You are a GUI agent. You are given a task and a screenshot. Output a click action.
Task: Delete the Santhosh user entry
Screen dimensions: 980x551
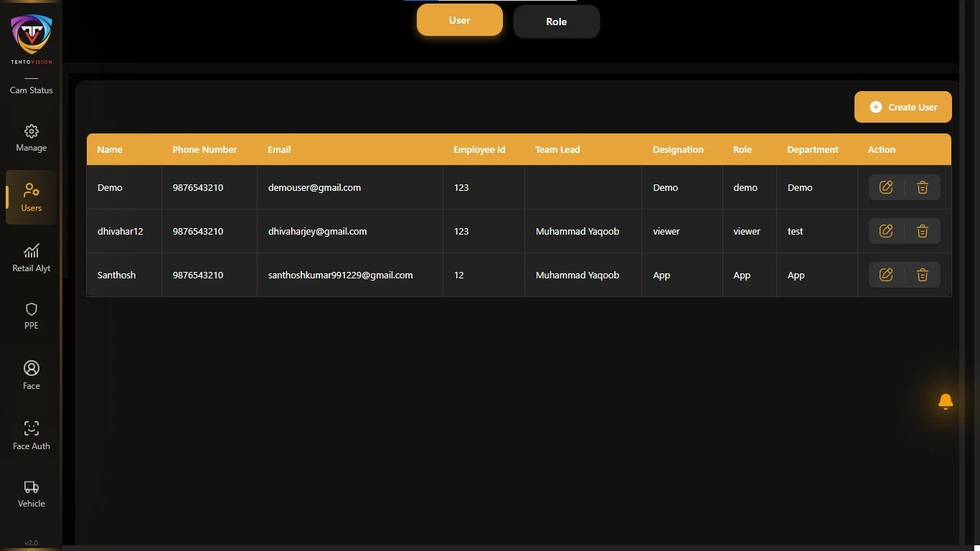click(923, 275)
